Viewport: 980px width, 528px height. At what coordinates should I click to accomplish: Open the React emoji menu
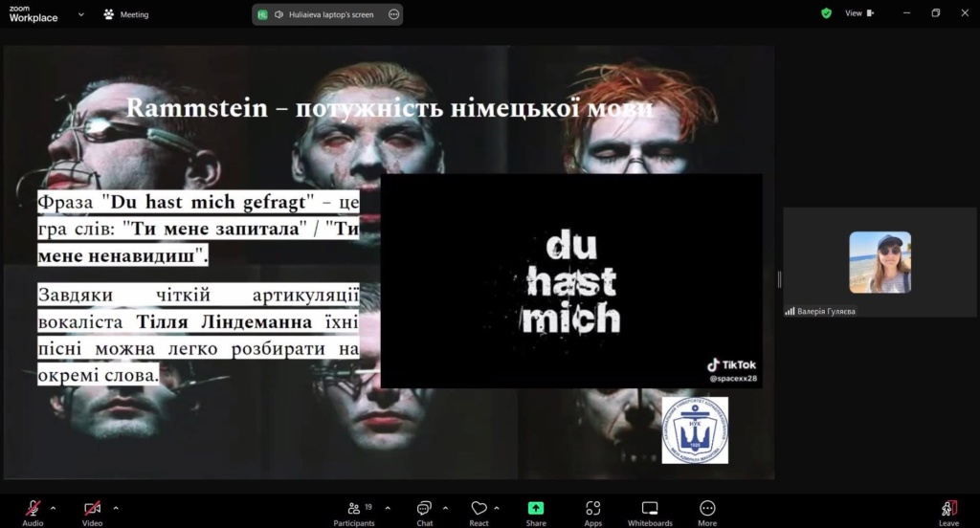point(479,513)
